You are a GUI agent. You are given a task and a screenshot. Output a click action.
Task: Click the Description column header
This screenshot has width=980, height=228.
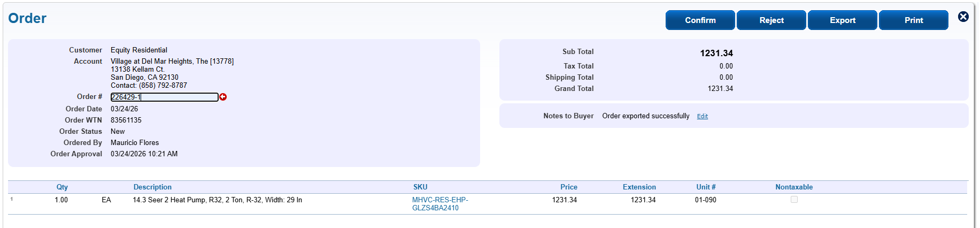coord(152,187)
